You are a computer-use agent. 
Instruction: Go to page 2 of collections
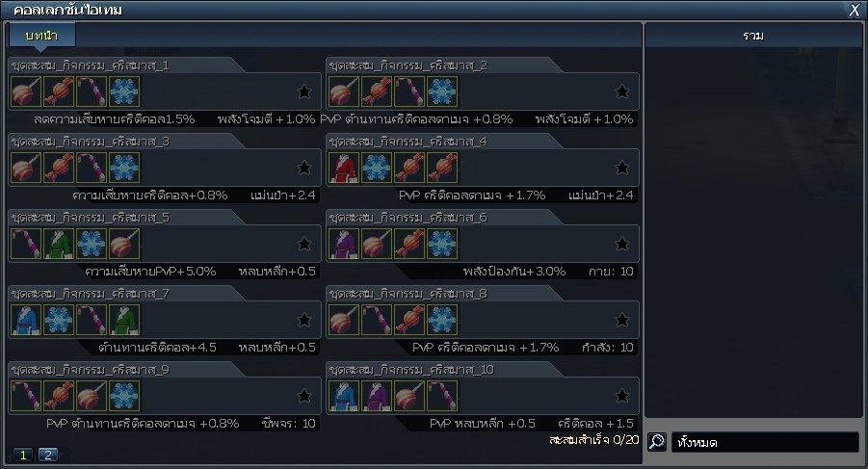[47, 455]
